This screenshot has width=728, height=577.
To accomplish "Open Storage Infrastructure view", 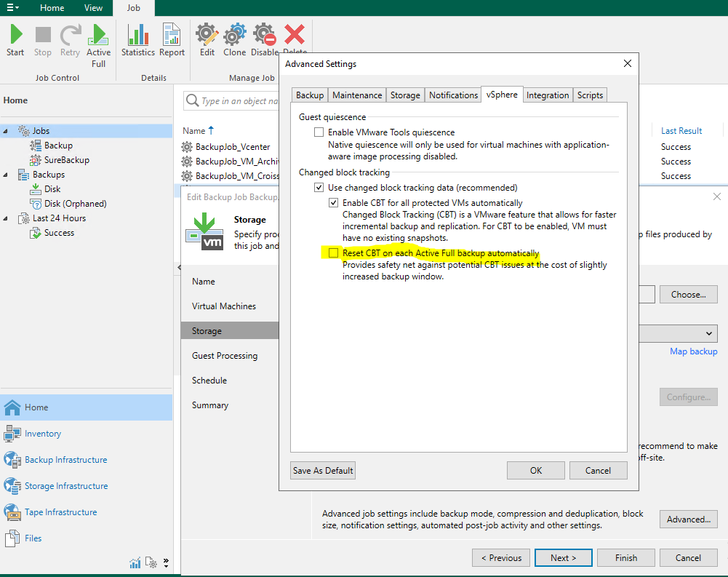I will [x=66, y=486].
